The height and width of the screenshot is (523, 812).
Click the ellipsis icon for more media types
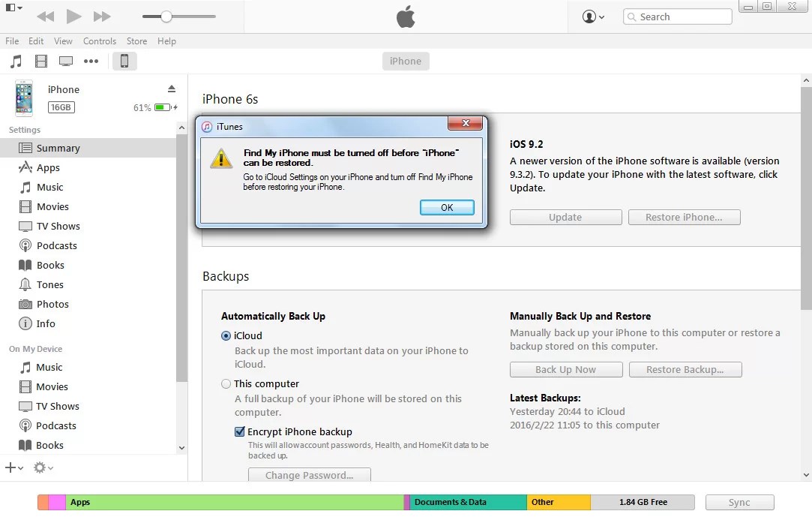click(x=91, y=61)
